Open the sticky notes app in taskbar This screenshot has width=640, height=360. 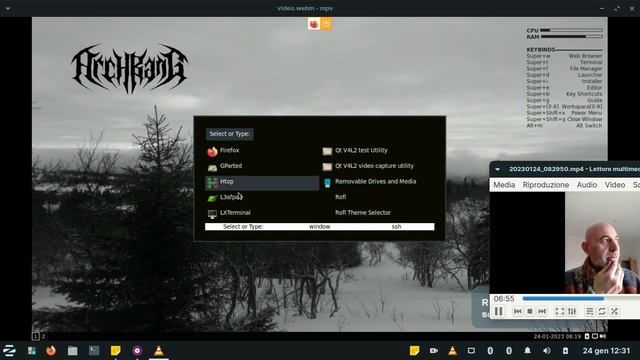tap(116, 351)
